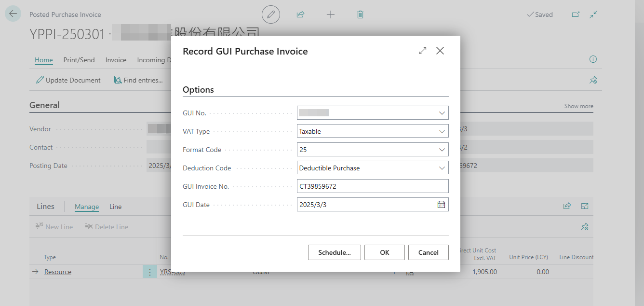The height and width of the screenshot is (306, 644).
Task: Open page in new window icon
Action: click(576, 14)
